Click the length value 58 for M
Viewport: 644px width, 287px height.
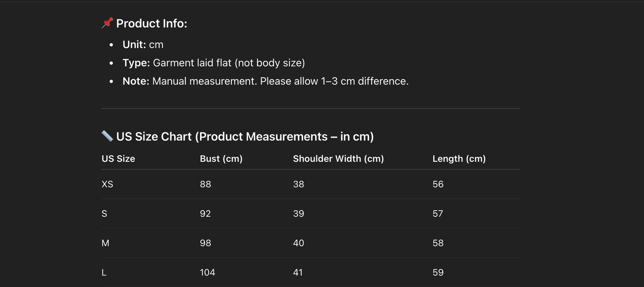(x=438, y=243)
